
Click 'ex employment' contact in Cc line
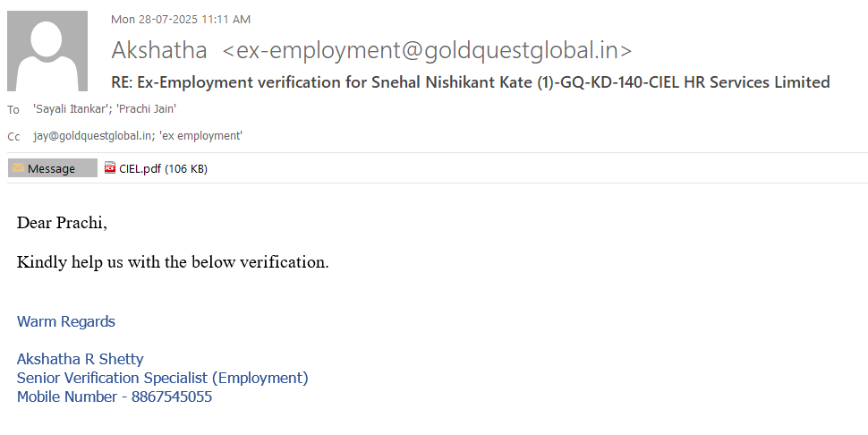coord(201,136)
